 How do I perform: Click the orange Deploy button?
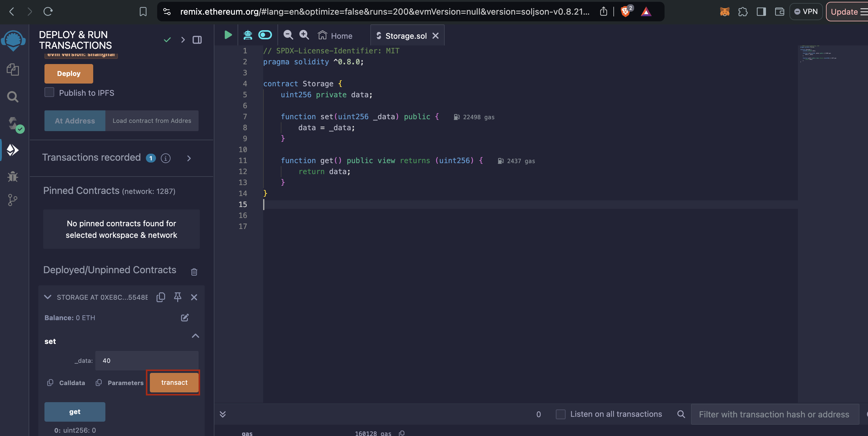click(x=69, y=73)
